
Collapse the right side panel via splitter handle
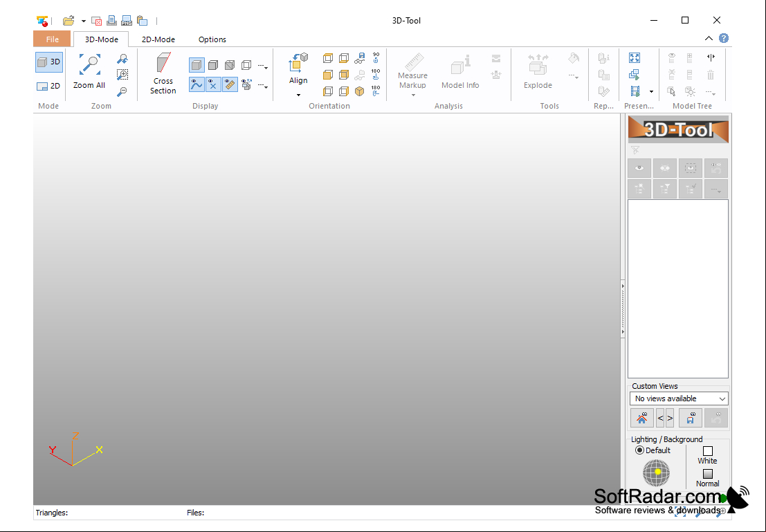[x=623, y=309]
